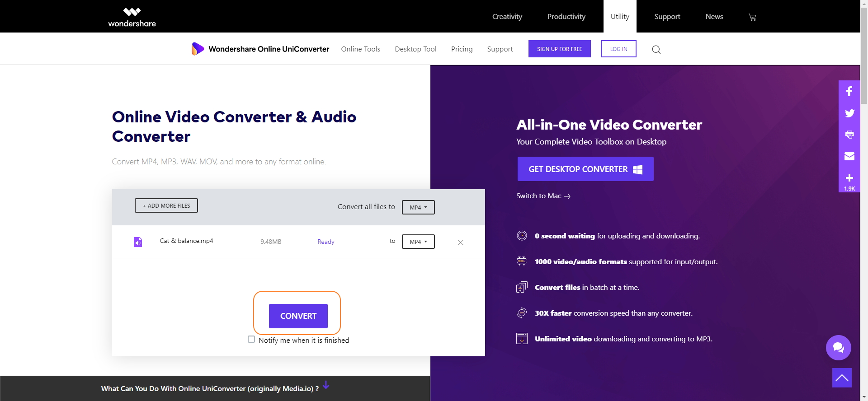The image size is (868, 401).
Task: Click the speed icon beside 30X faster
Action: [x=522, y=313]
